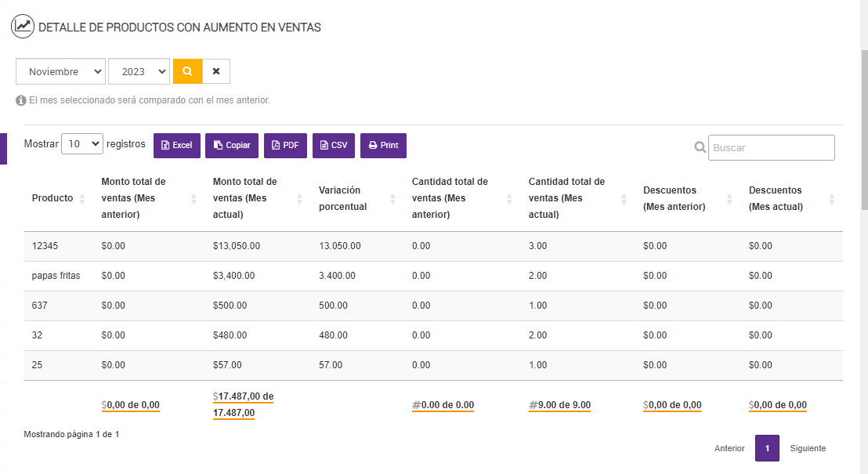Image resolution: width=868 pixels, height=474 pixels.
Task: Click the orange search magnifier button
Action: [x=187, y=71]
